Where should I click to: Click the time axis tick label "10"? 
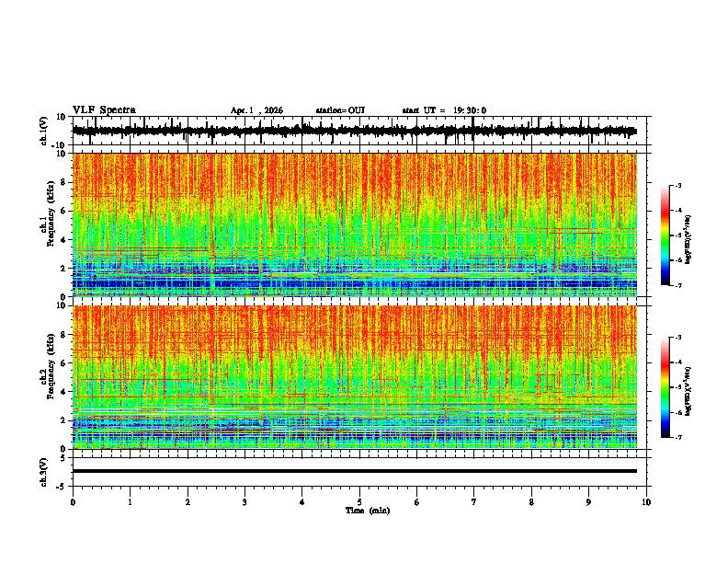click(x=646, y=502)
